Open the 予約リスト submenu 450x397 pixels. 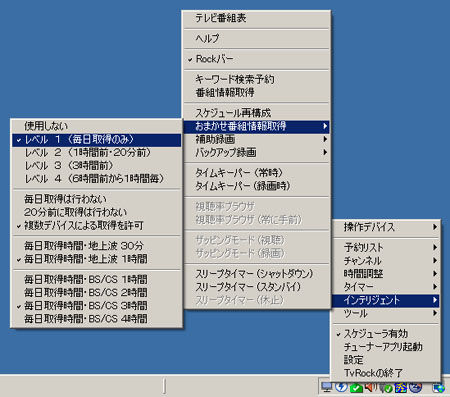(385, 248)
